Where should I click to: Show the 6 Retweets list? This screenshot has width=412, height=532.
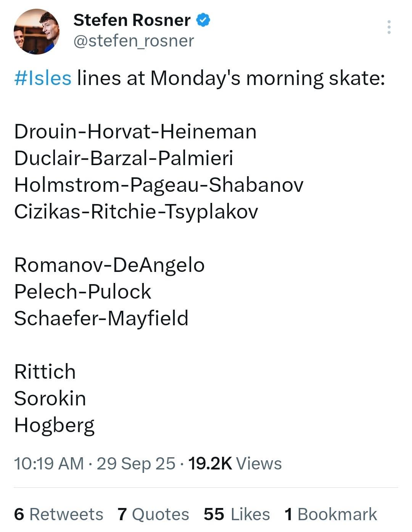click(x=58, y=514)
